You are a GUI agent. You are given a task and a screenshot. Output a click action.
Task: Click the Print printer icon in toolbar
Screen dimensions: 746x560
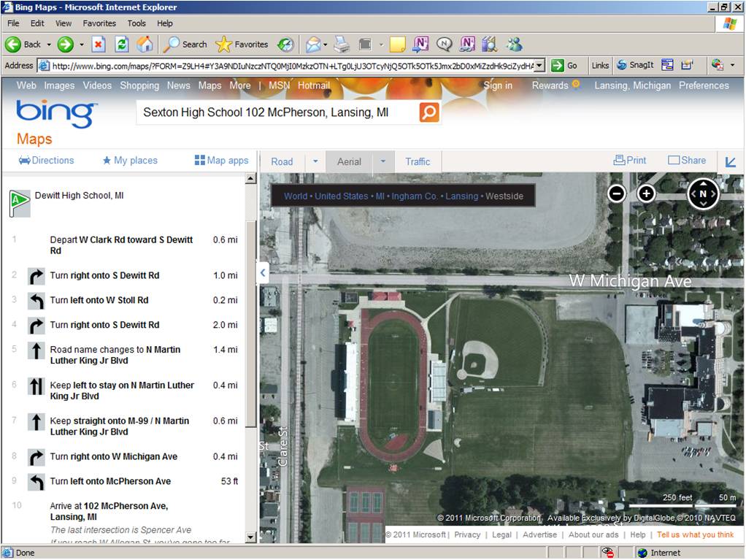click(x=342, y=45)
